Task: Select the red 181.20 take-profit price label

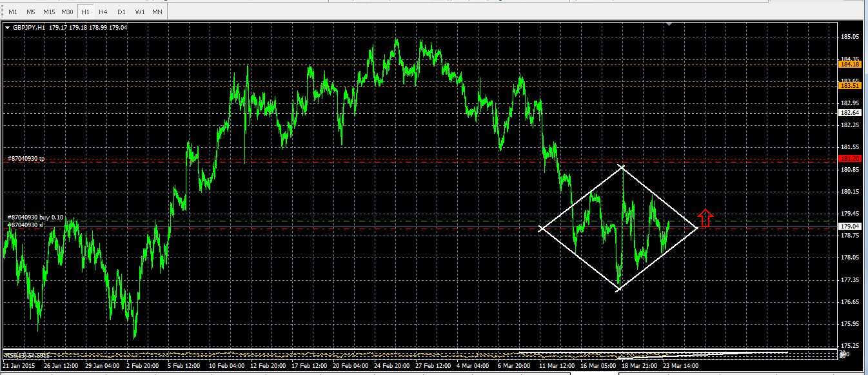Action: tap(849, 158)
